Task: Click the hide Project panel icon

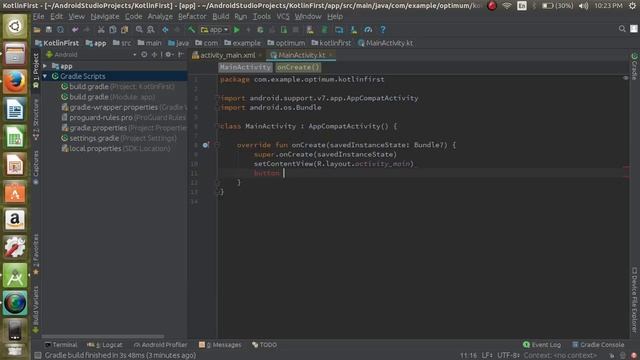Action: (181, 54)
